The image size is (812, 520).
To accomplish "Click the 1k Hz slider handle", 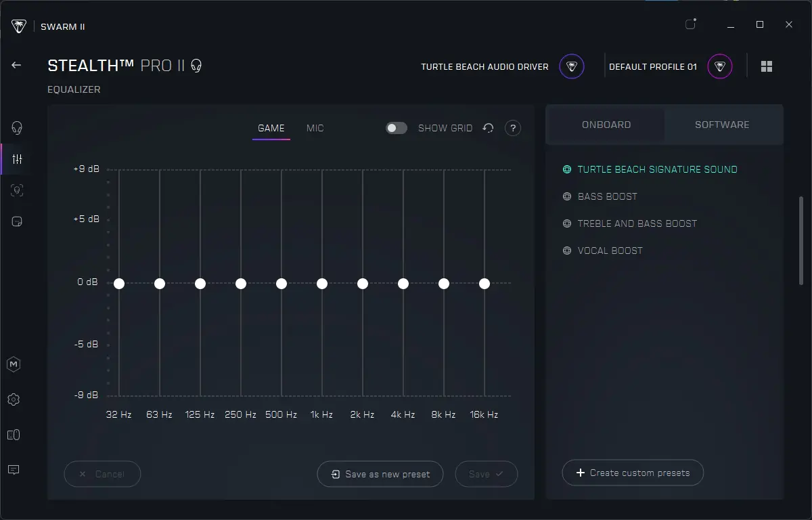I will [322, 284].
